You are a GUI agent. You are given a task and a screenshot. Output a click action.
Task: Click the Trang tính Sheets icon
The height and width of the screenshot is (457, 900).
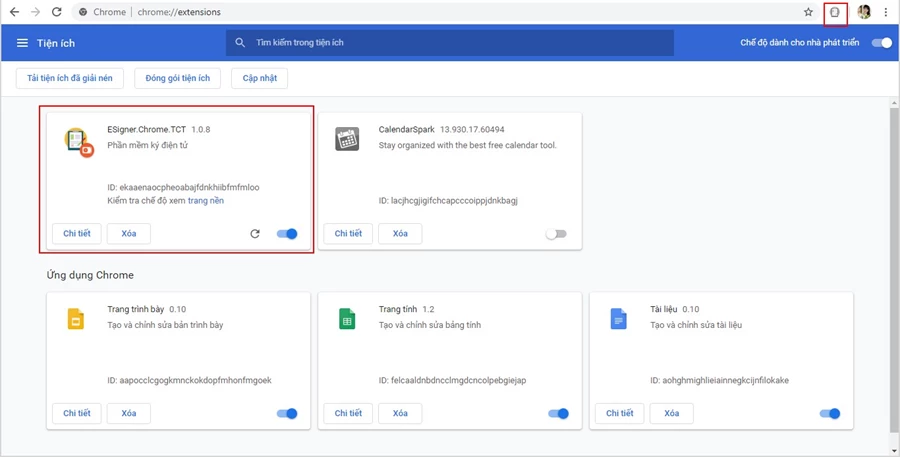347,319
